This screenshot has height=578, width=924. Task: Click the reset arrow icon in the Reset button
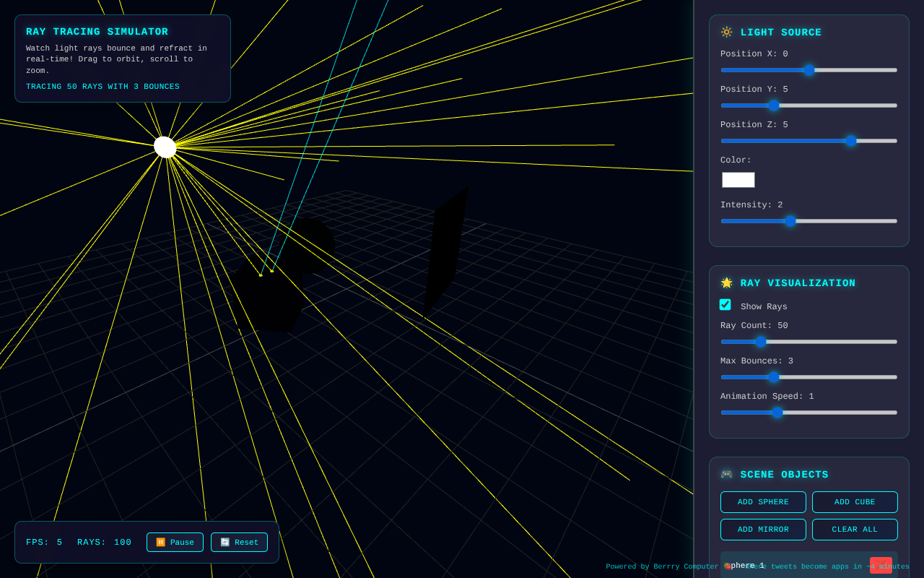click(225, 542)
